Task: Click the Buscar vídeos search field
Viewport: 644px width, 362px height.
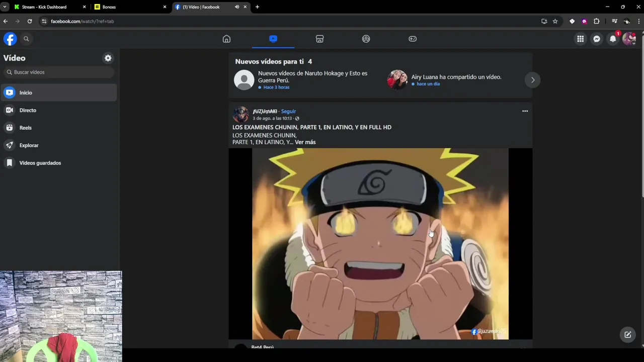Action: [x=58, y=72]
